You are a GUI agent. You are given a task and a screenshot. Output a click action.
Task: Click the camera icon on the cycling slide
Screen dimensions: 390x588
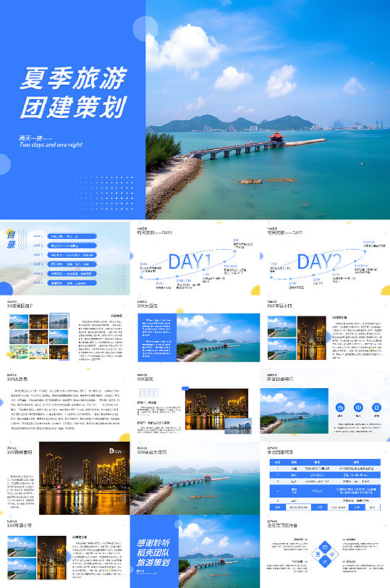tap(340, 407)
